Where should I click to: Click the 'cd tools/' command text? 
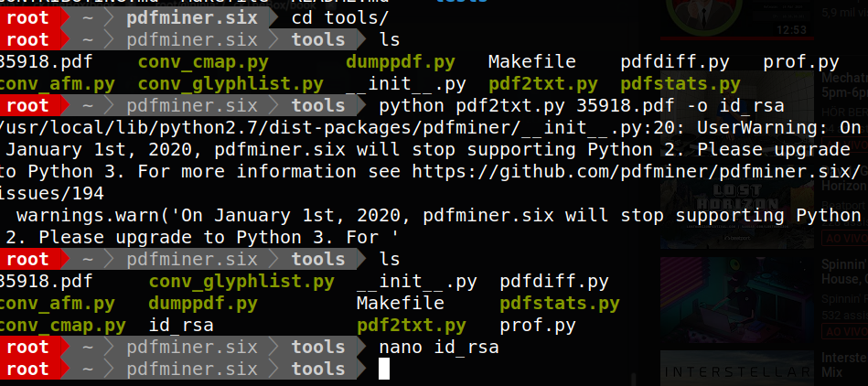pos(340,17)
